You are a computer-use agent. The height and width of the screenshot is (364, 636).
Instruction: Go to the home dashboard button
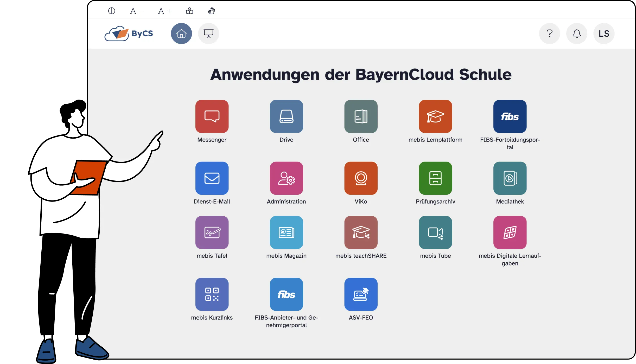pyautogui.click(x=181, y=34)
